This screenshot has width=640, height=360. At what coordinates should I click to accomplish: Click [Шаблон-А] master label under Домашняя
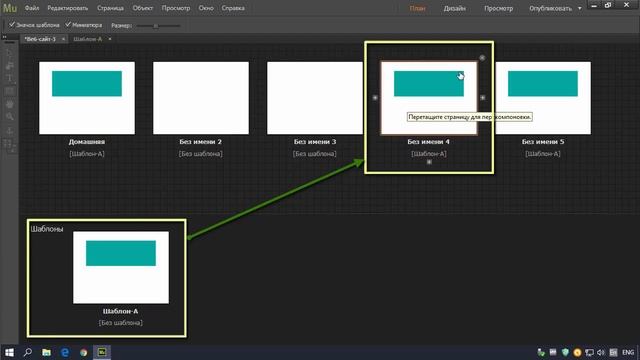[87, 154]
